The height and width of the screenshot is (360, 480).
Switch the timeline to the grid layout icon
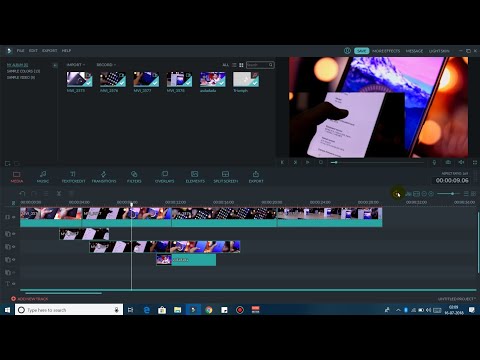(x=473, y=194)
